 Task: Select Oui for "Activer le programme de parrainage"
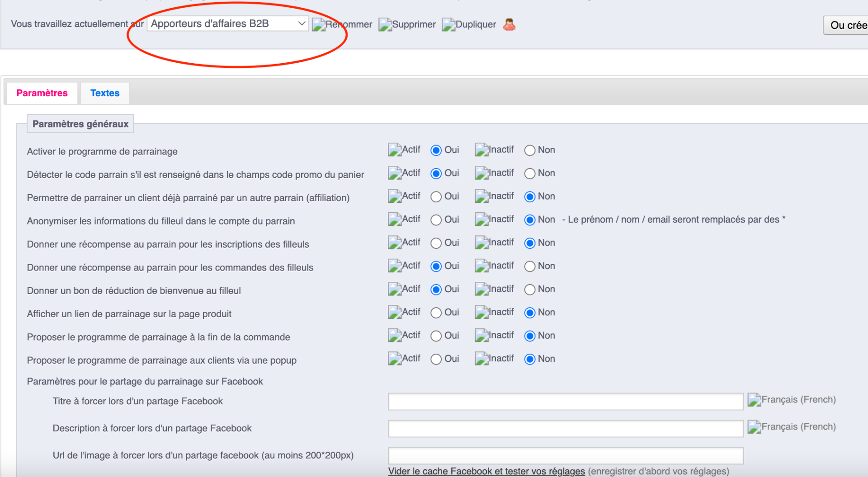pyautogui.click(x=436, y=150)
